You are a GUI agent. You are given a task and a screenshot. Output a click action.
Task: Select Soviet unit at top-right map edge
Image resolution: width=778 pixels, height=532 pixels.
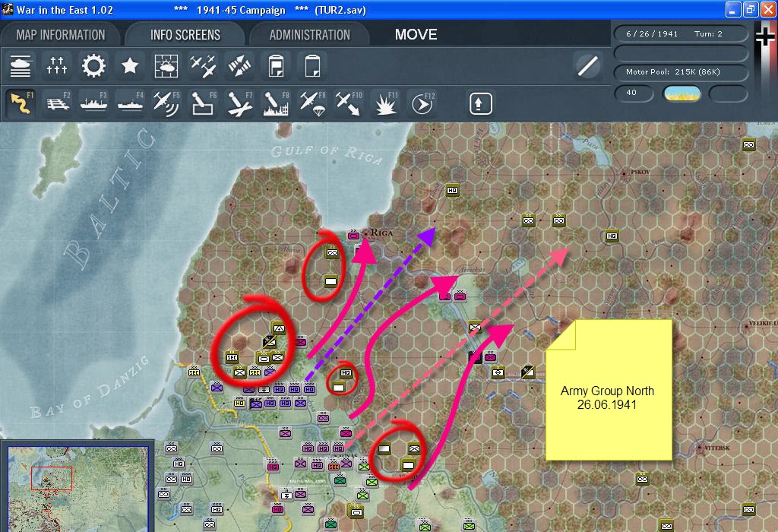coord(748,144)
